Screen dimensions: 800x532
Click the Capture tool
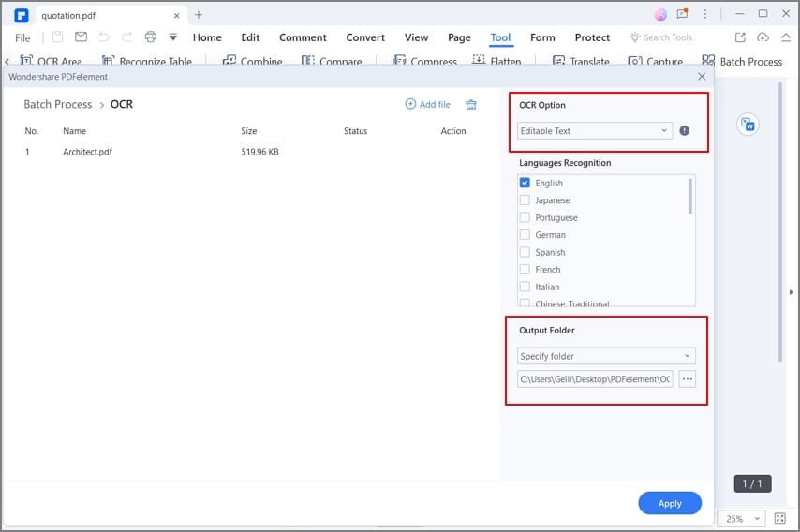tap(655, 61)
